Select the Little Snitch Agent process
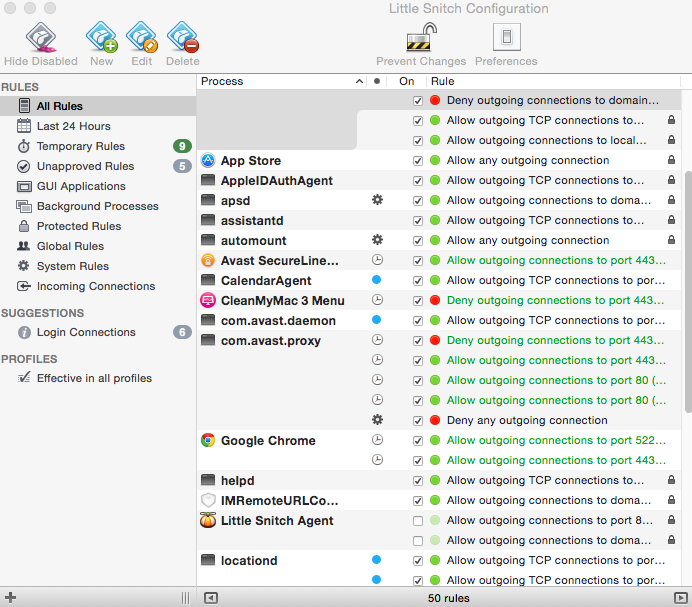 pyautogui.click(x=277, y=521)
